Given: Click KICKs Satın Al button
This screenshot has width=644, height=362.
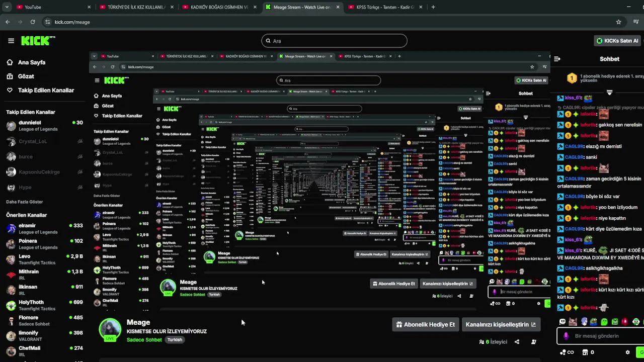Looking at the screenshot, I should click(x=617, y=41).
